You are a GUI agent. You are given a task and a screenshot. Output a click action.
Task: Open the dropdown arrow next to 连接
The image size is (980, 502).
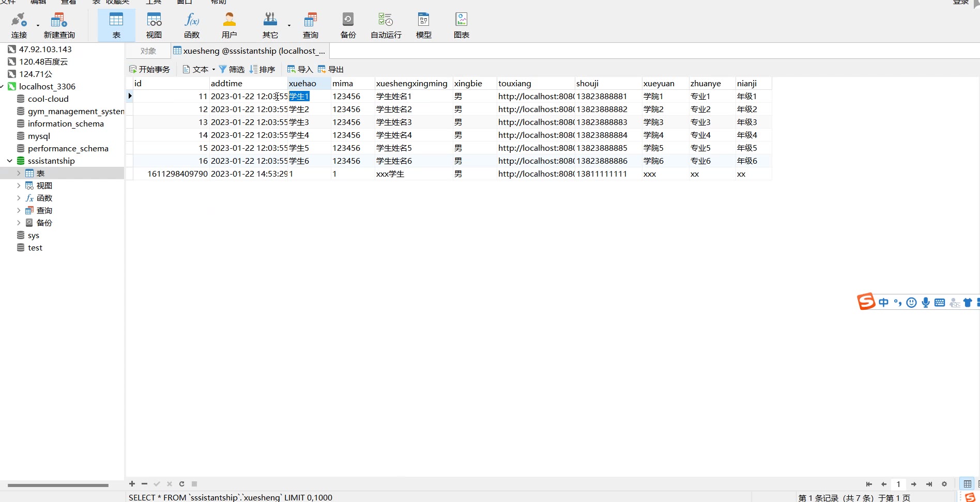click(x=38, y=25)
